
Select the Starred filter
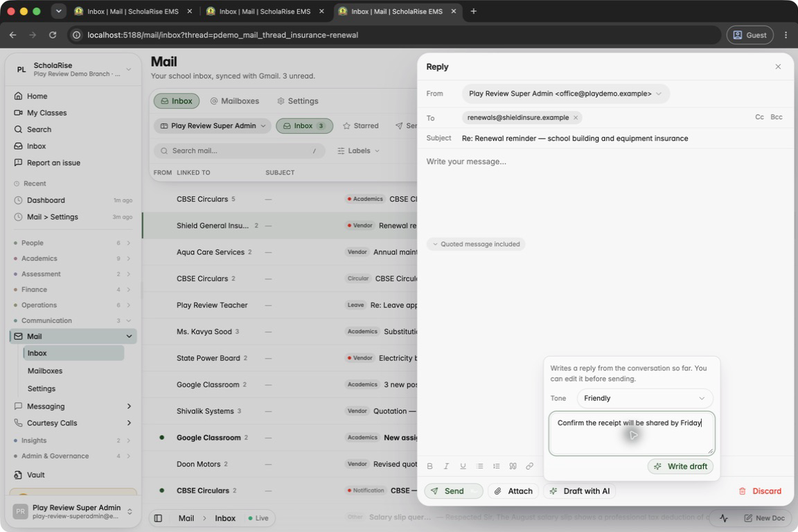coord(361,126)
